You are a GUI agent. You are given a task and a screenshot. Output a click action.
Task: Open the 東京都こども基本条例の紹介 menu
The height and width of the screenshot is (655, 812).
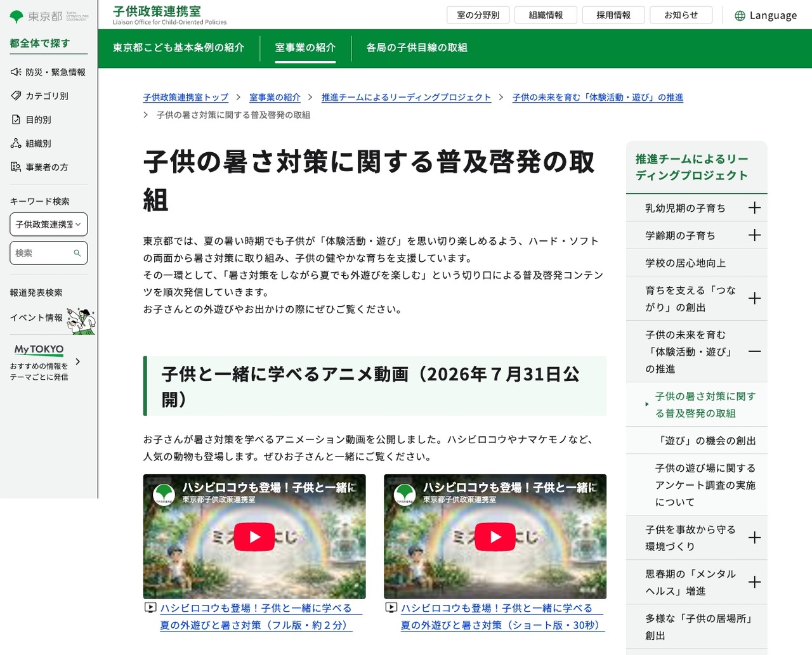coord(178,48)
